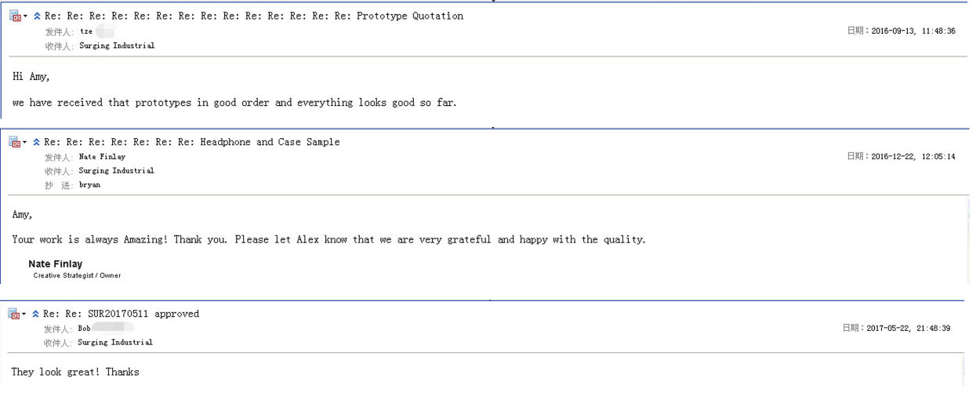Collapse the SUR20170511 approved header chevron
This screenshot has width=980, height=411.
click(36, 314)
